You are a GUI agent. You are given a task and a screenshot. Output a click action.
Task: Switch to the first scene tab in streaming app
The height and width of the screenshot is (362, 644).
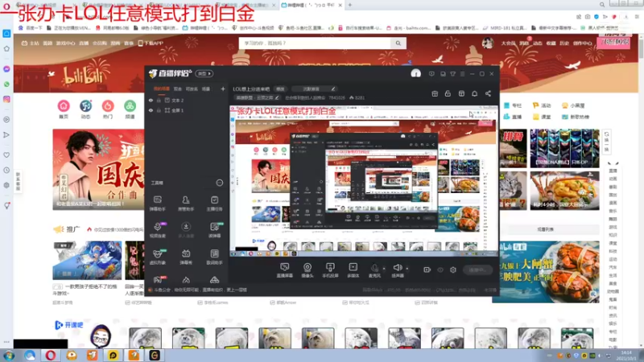[x=162, y=88]
